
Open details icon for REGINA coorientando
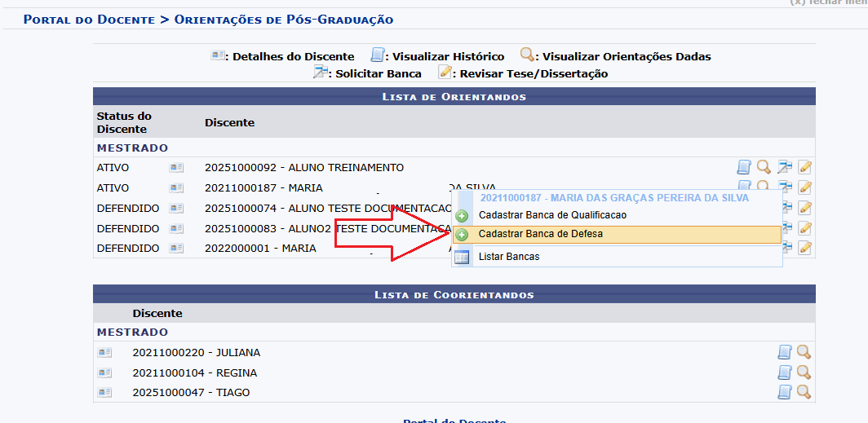coord(104,373)
